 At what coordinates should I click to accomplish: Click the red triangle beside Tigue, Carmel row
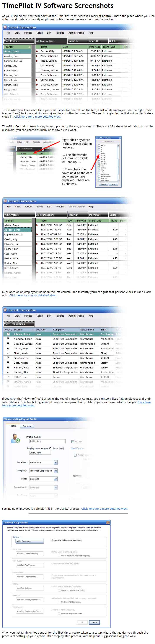pyautogui.click(x=37, y=61)
